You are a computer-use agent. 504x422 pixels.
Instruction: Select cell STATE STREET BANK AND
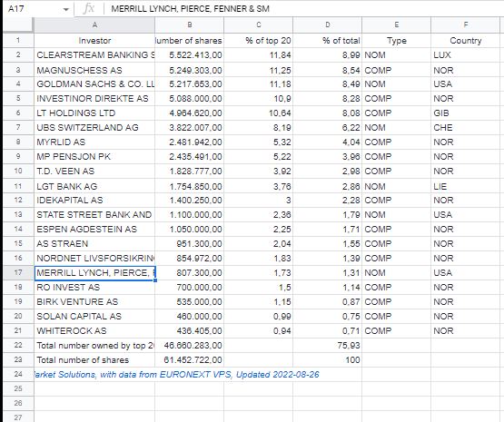(x=94, y=214)
